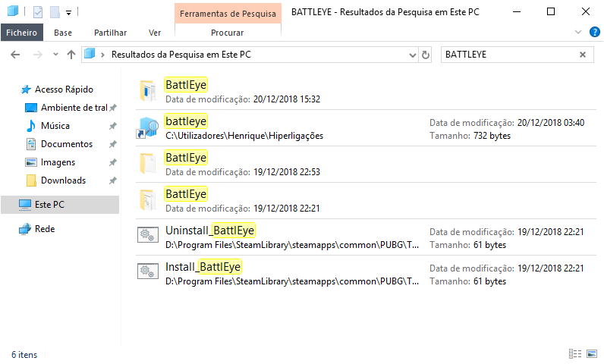Viewport: 604px width, 364px height.
Task: Click the address bar location icon
Action: coord(90,54)
